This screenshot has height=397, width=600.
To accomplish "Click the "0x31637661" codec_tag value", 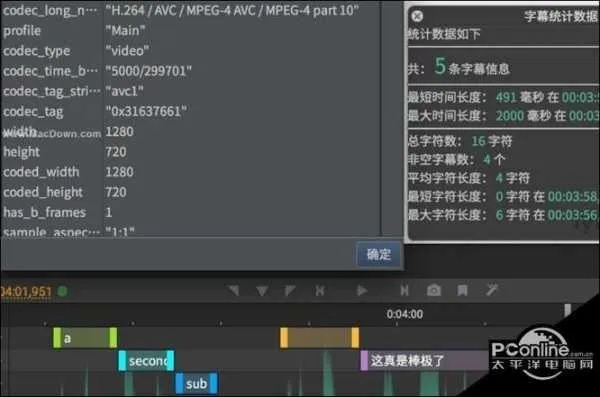I will [146, 111].
